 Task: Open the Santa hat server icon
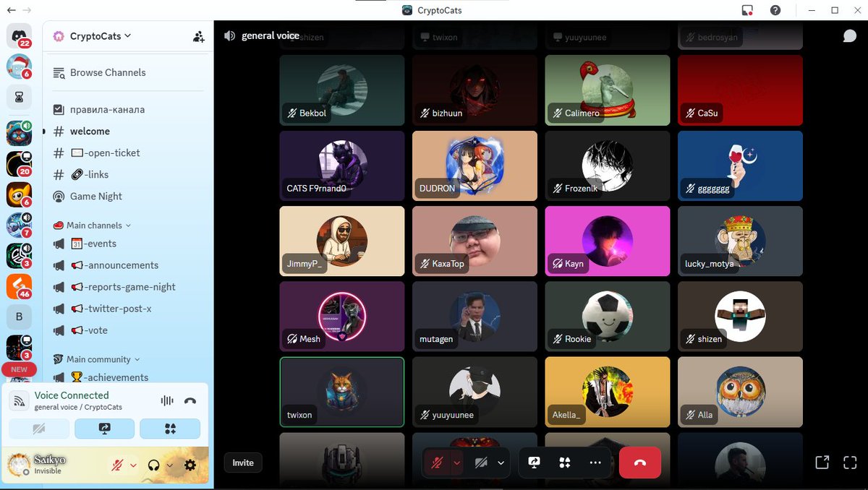pos(19,66)
